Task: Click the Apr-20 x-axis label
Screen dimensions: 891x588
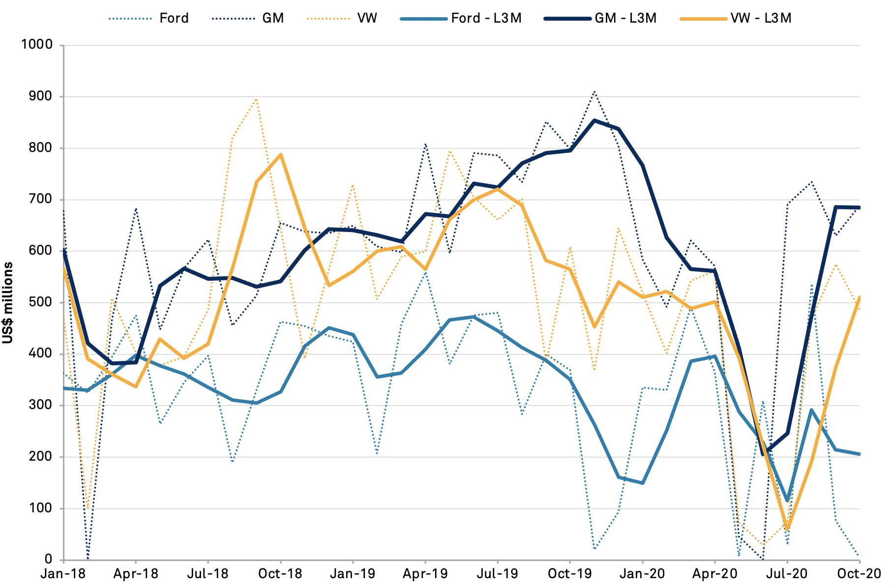Action: (714, 574)
